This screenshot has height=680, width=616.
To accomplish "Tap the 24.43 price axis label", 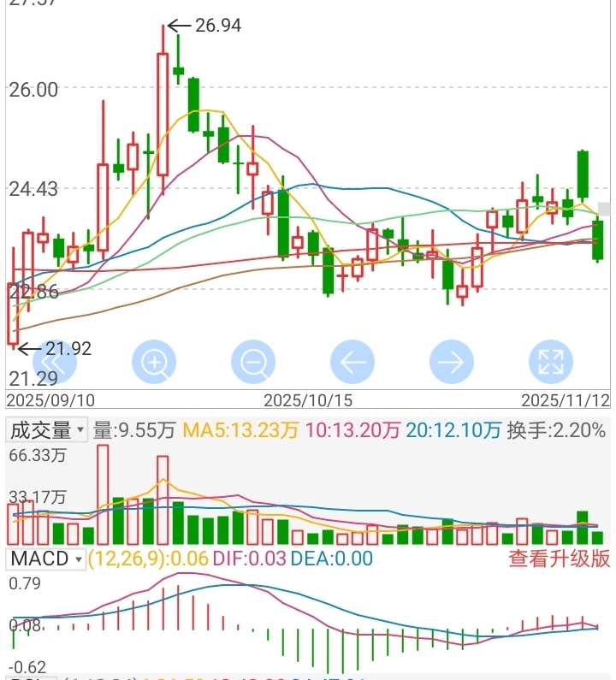I will (x=33, y=190).
